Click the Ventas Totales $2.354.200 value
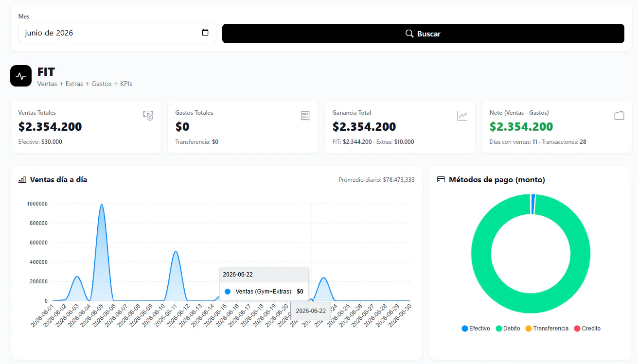The image size is (638, 364). pos(50,127)
